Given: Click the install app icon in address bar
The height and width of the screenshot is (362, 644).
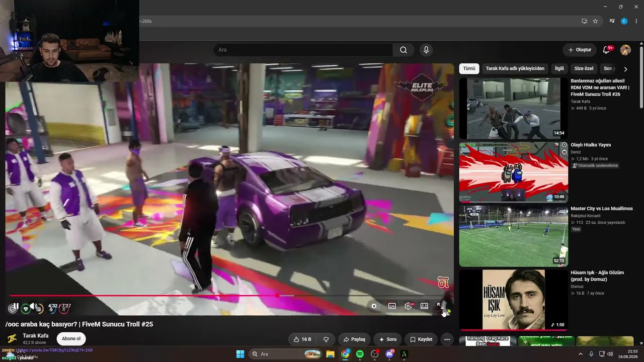Looking at the screenshot, I should pos(584,21).
